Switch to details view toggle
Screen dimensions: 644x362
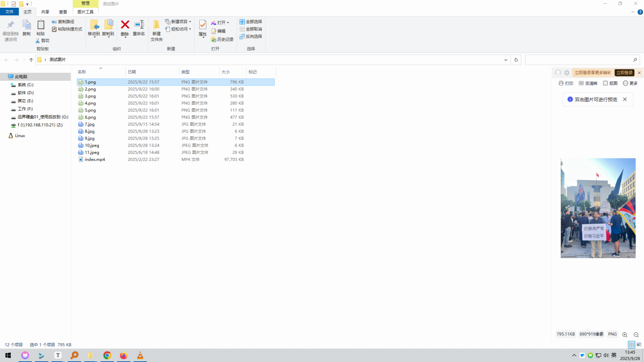pos(631,345)
